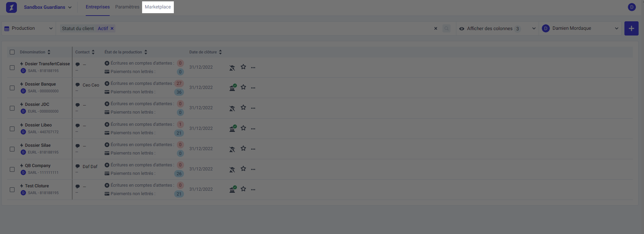Open the Marketplace tab
The image size is (644, 234).
[x=158, y=7]
